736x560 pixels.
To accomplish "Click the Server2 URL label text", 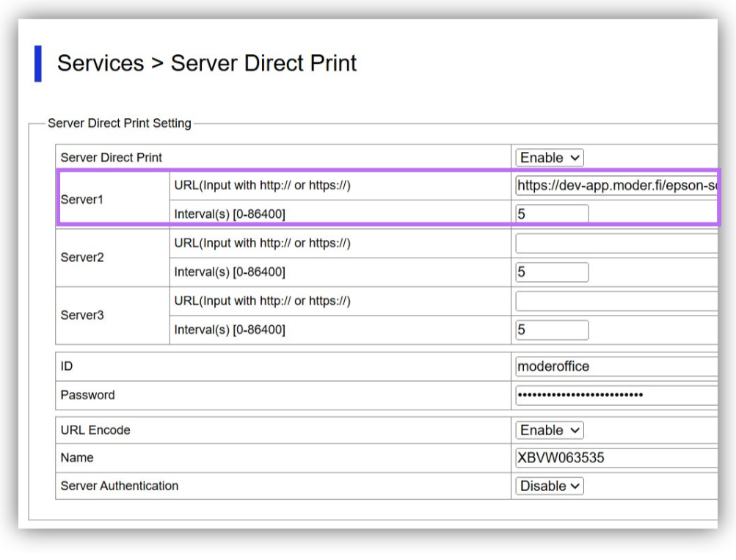I will tap(263, 243).
